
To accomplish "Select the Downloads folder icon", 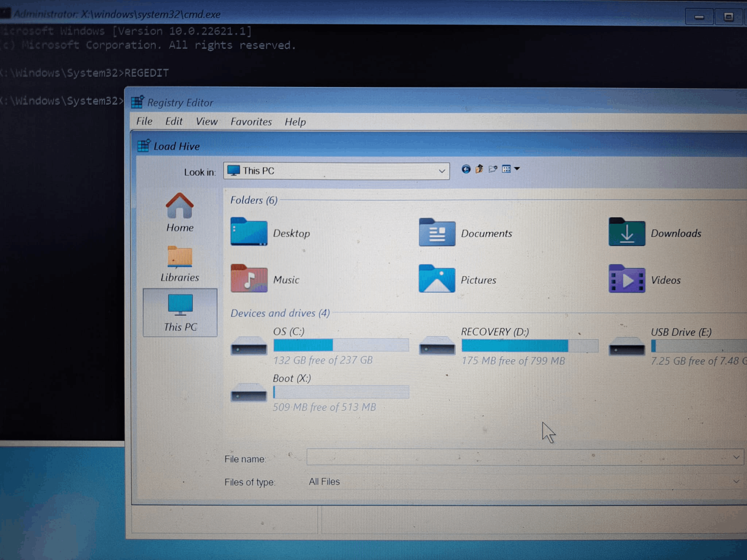I will tap(627, 232).
